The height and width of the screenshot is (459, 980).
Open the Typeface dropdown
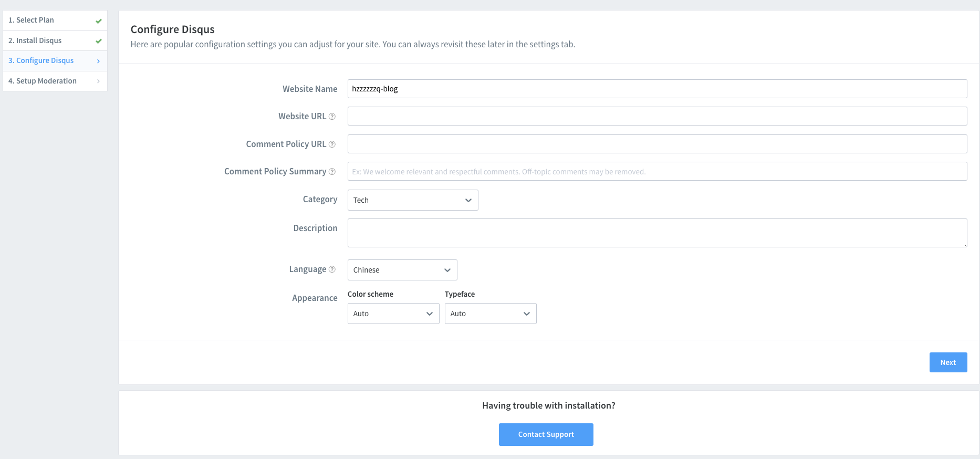(491, 314)
